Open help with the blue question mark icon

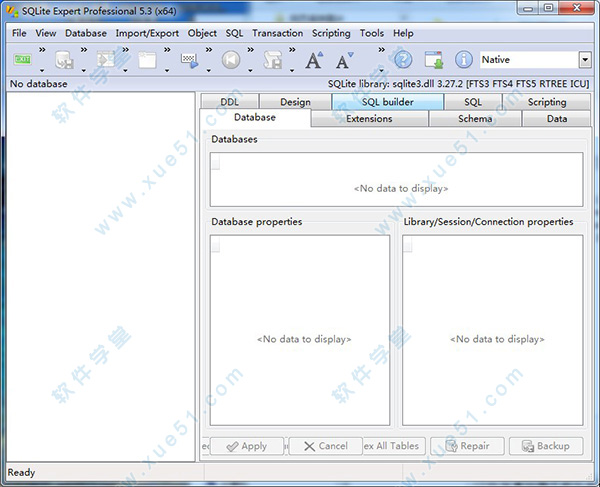point(403,60)
